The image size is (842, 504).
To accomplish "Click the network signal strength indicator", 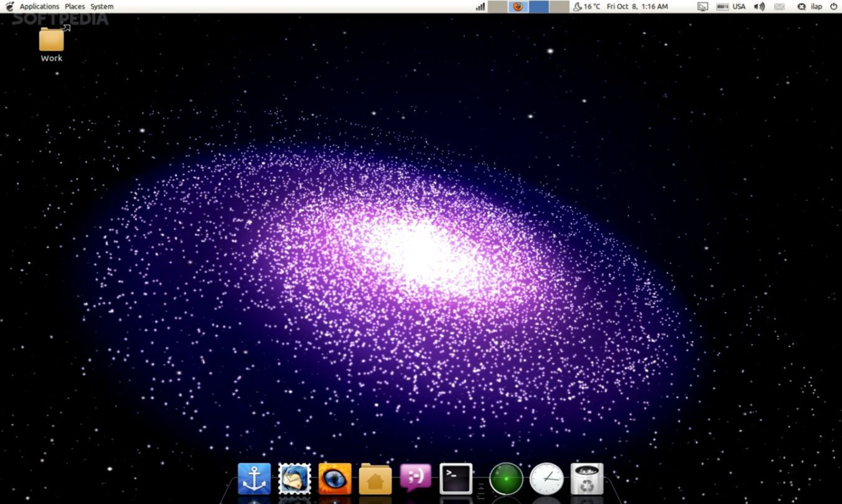I will pyautogui.click(x=480, y=6).
